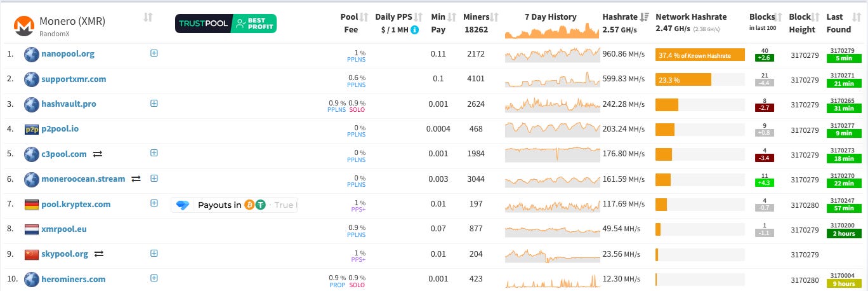Viewport: 868px width, 291px height.
Task: Click the blue diamond Kryptex banner icon
Action: (183, 205)
